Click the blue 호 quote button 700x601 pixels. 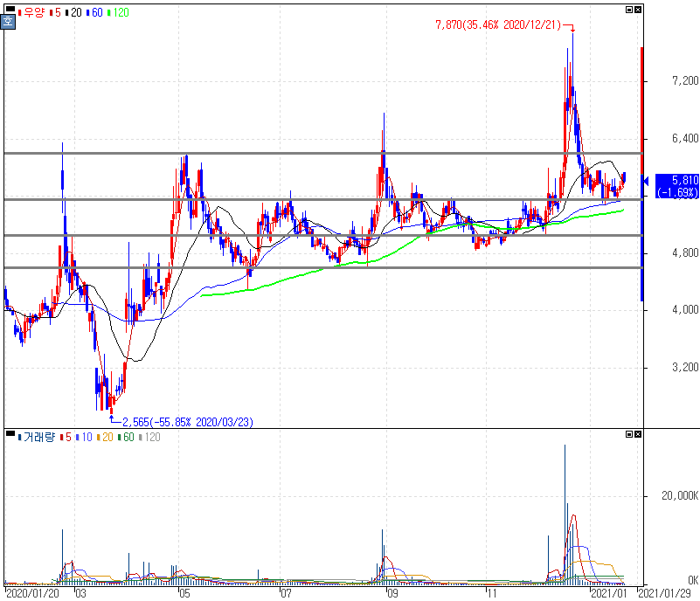[x=8, y=21]
